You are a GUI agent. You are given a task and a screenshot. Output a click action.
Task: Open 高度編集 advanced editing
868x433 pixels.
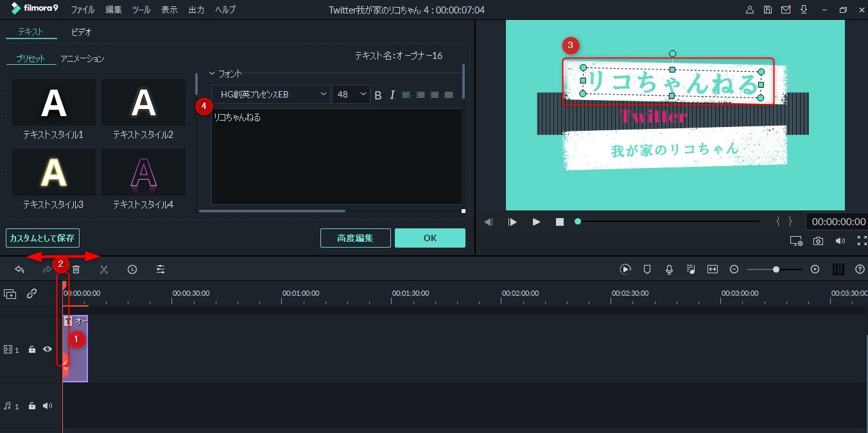coord(355,238)
